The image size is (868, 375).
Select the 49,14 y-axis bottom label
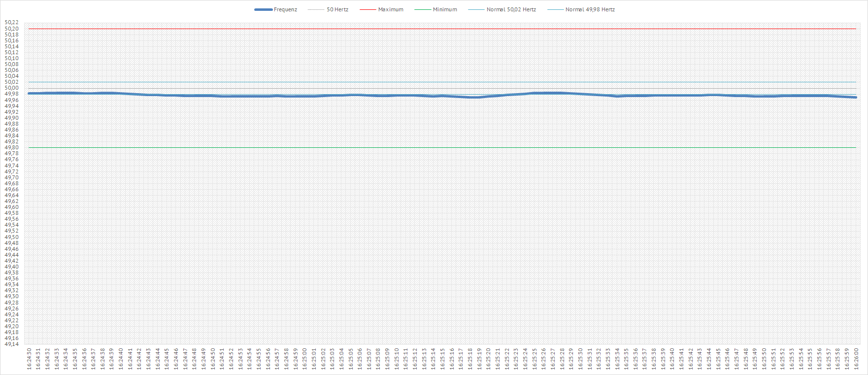pyautogui.click(x=12, y=344)
